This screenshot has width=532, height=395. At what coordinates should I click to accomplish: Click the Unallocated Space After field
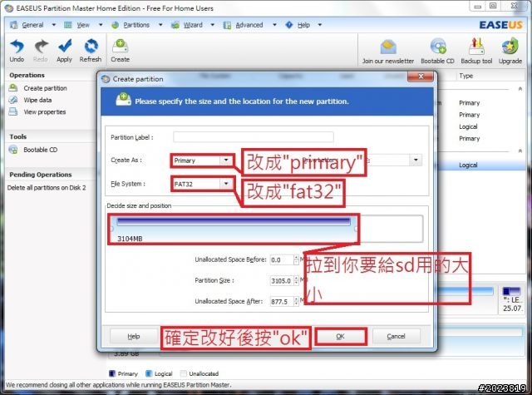[282, 301]
